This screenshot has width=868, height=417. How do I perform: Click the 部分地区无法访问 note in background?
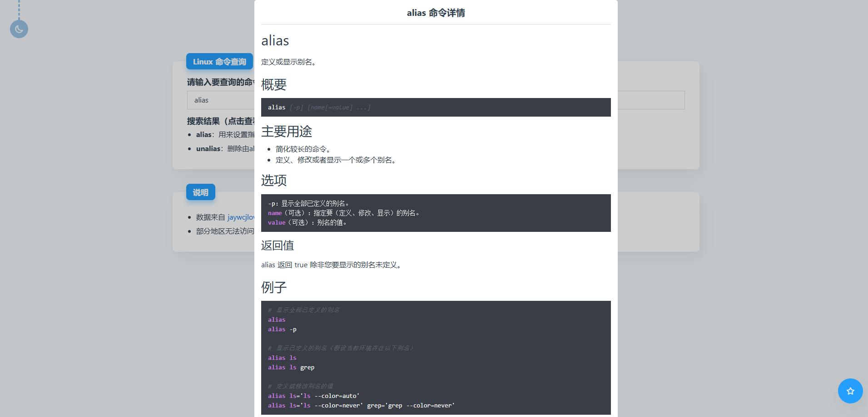225,231
